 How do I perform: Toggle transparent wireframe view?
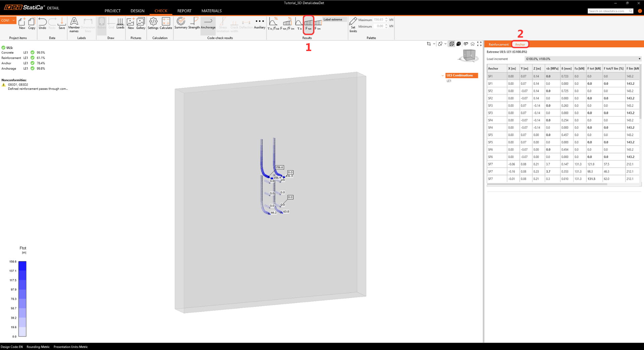tap(452, 44)
